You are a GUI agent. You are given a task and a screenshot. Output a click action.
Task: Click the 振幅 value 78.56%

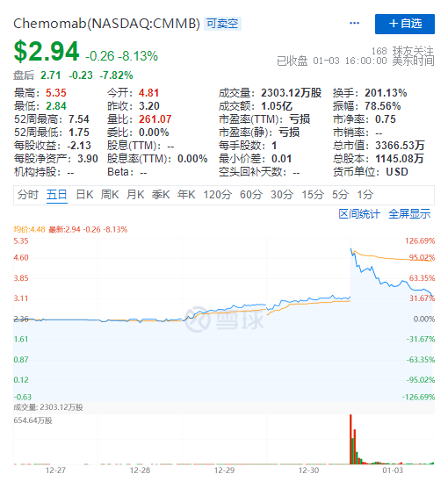tap(383, 106)
